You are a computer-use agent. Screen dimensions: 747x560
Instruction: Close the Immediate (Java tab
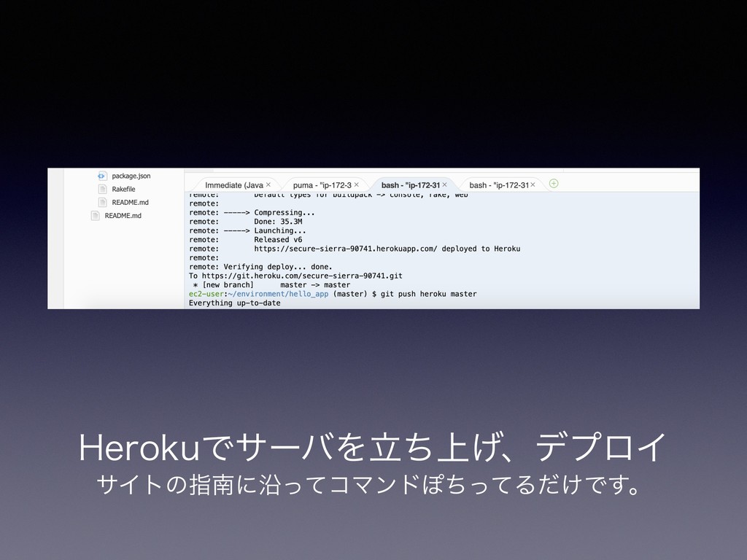(x=268, y=184)
